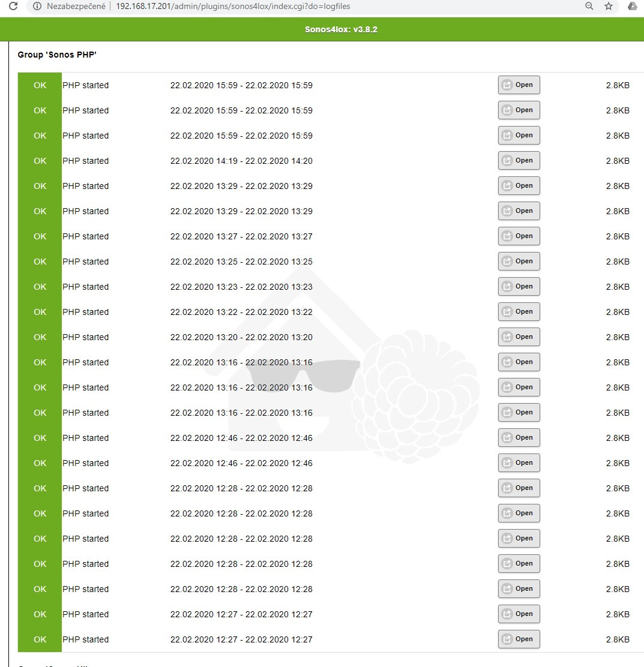Click 'PHP started' in the 13:20 row
The height and width of the screenshot is (667, 644).
pos(86,337)
